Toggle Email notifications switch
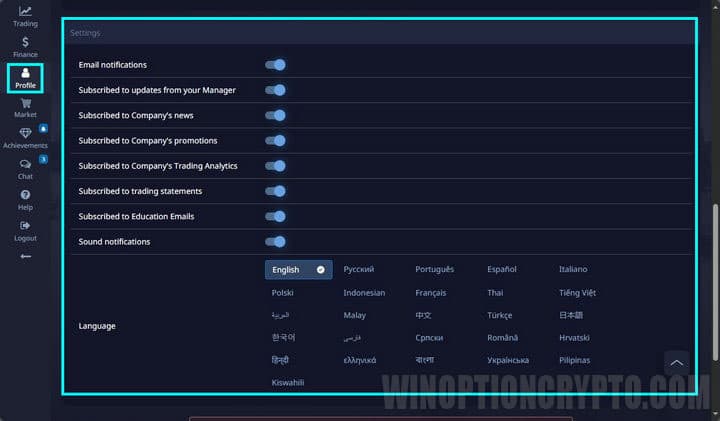 pos(276,65)
